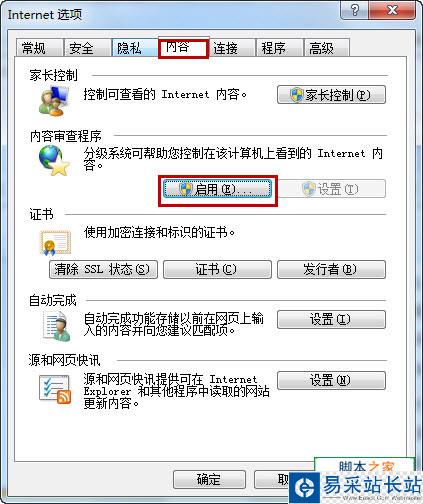Open the 连接 tab
This screenshot has width=423, height=504.
click(x=232, y=48)
